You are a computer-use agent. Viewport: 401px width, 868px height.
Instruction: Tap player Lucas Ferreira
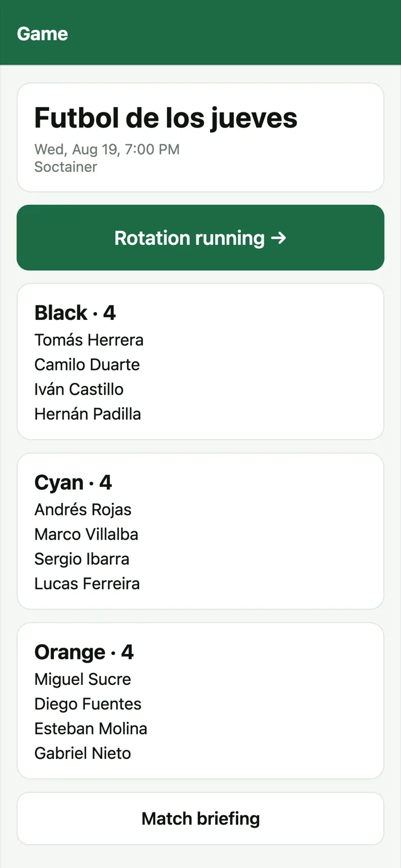87,584
